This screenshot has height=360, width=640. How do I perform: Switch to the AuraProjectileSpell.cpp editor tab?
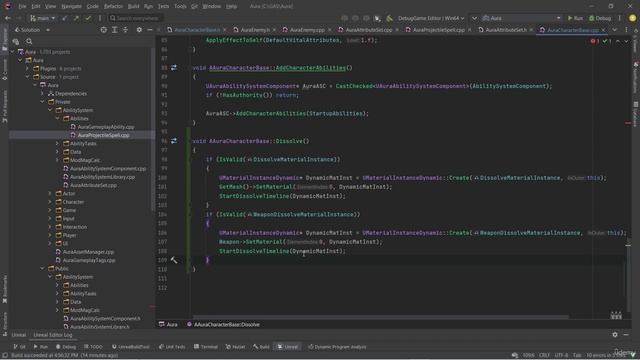(x=438, y=30)
